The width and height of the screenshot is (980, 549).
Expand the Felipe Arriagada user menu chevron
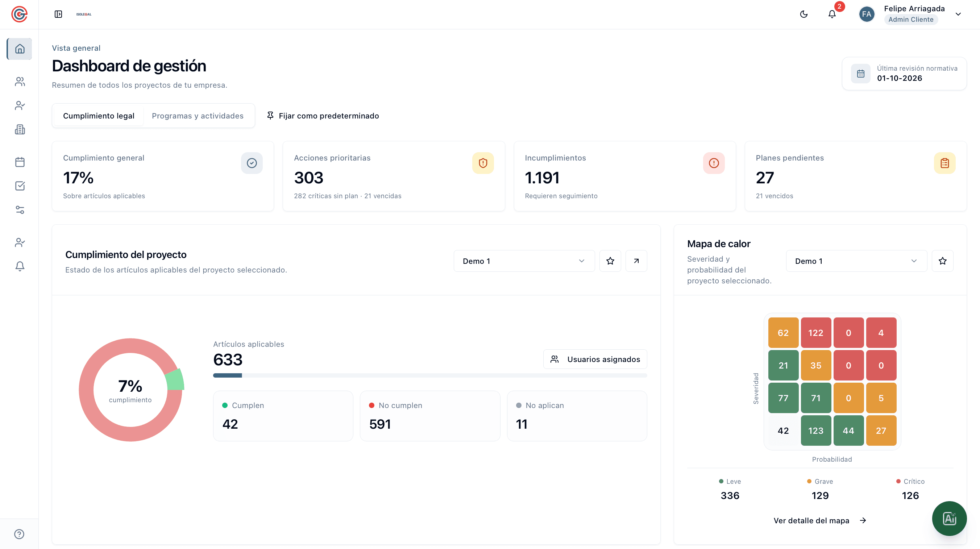[x=958, y=14]
